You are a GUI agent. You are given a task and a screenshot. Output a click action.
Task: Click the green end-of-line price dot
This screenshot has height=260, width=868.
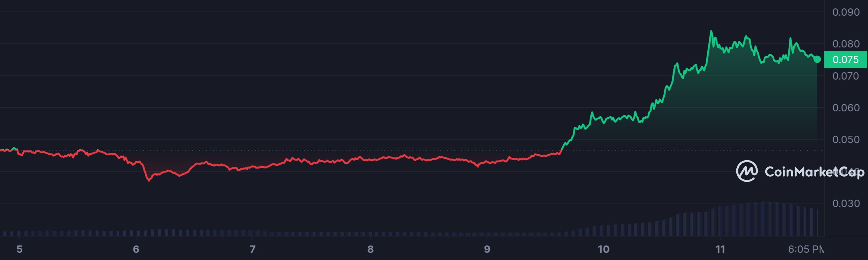817,59
